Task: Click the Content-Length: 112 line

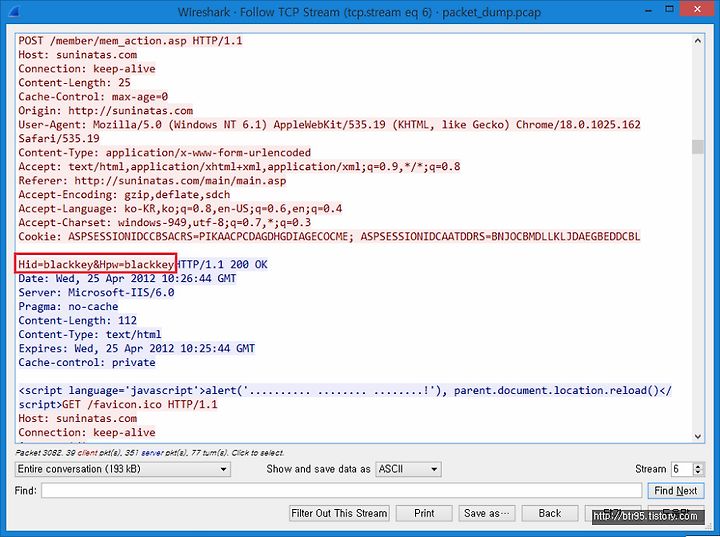Action: point(78,321)
